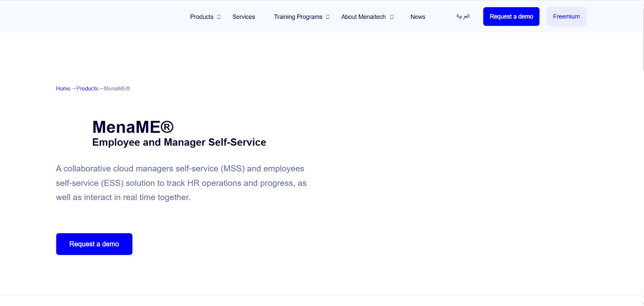Open the Training Programs menu

click(298, 17)
